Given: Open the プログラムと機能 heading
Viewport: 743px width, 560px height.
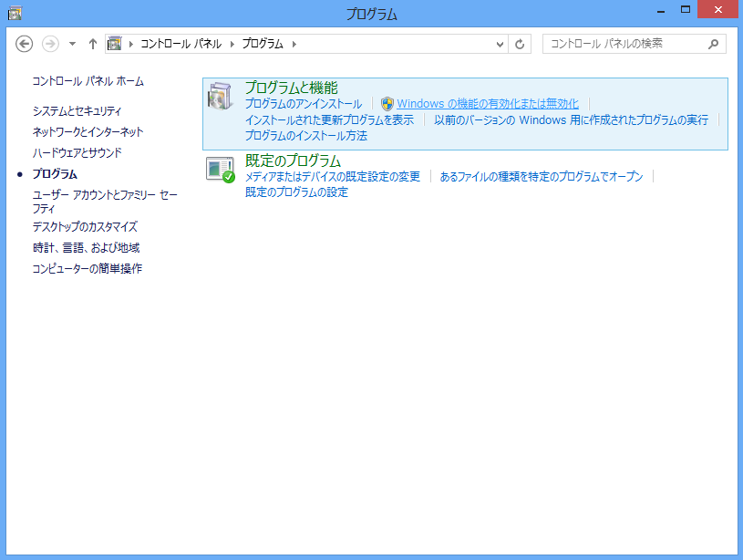Looking at the screenshot, I should tap(292, 88).
